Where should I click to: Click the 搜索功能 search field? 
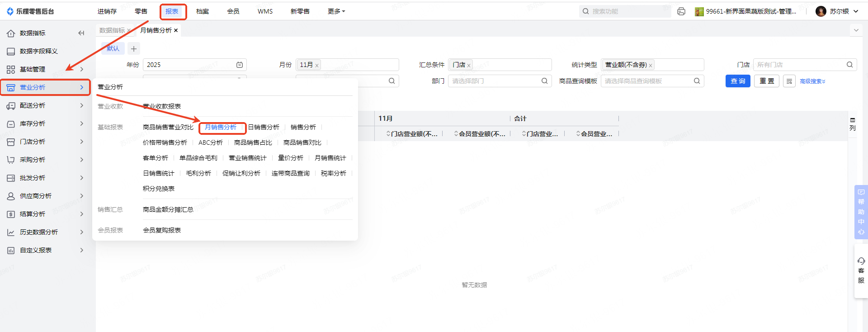click(625, 11)
